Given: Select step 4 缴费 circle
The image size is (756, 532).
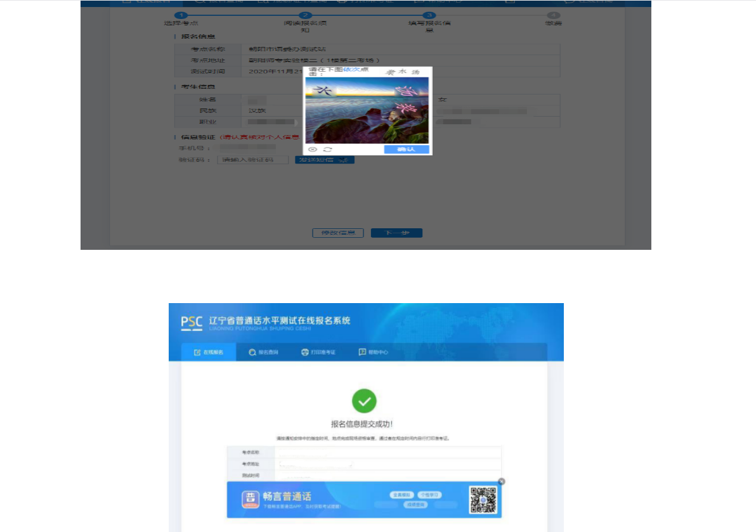Looking at the screenshot, I should (x=554, y=15).
